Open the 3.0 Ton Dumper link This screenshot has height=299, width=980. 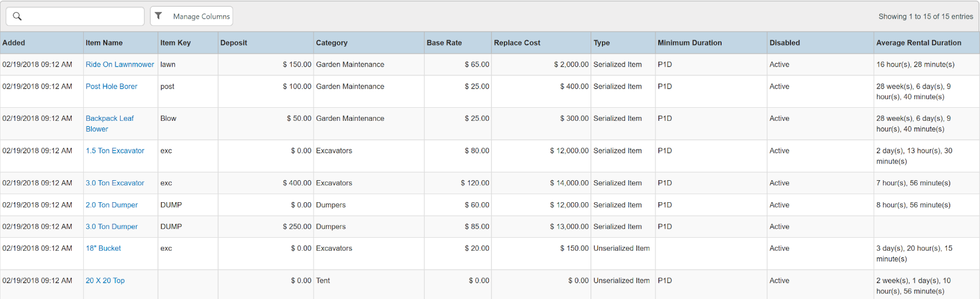111,227
